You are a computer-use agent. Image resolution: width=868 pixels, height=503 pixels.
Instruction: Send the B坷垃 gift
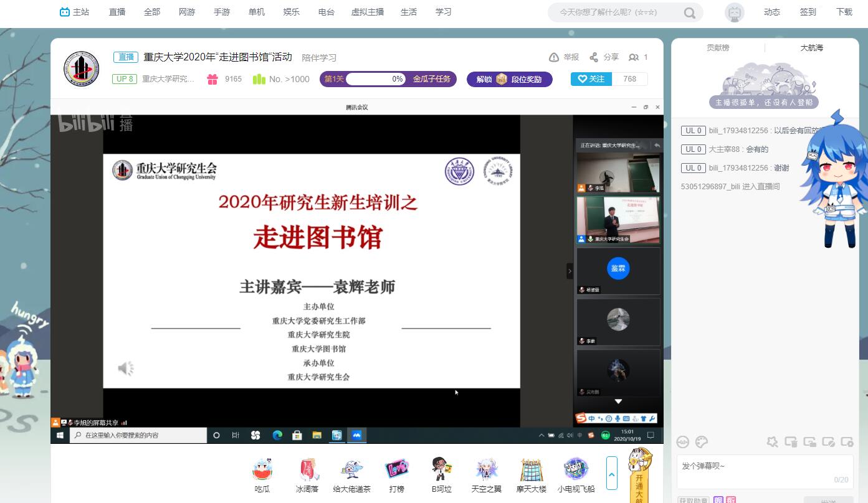(442, 476)
